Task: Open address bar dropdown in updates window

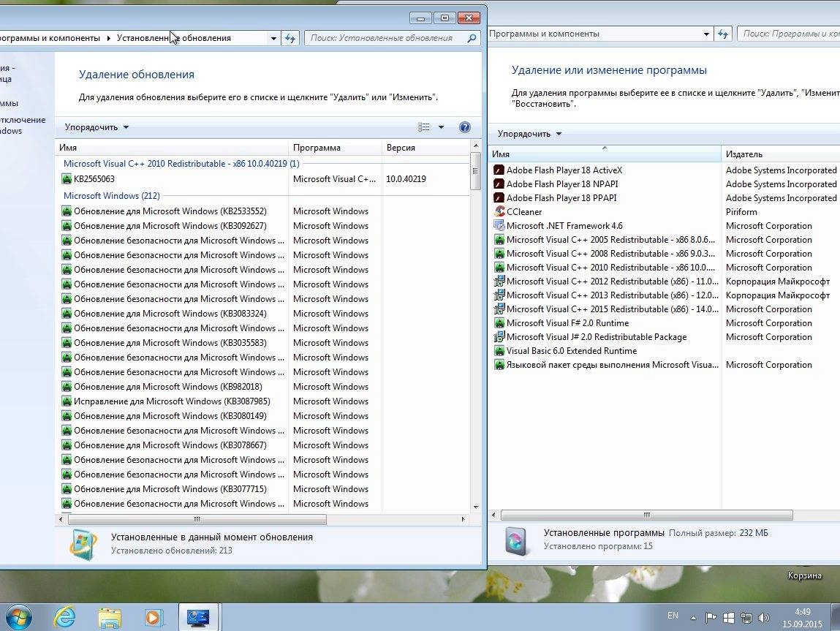Action: (273, 38)
